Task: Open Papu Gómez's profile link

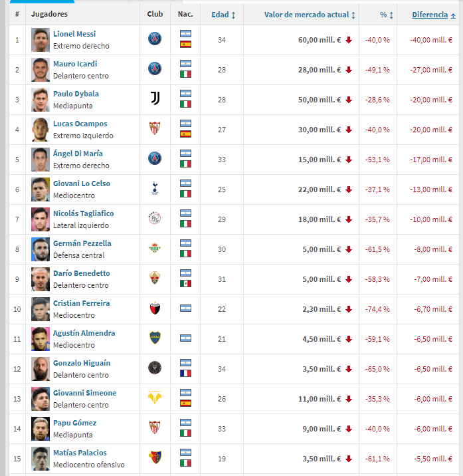Action: click(x=74, y=423)
